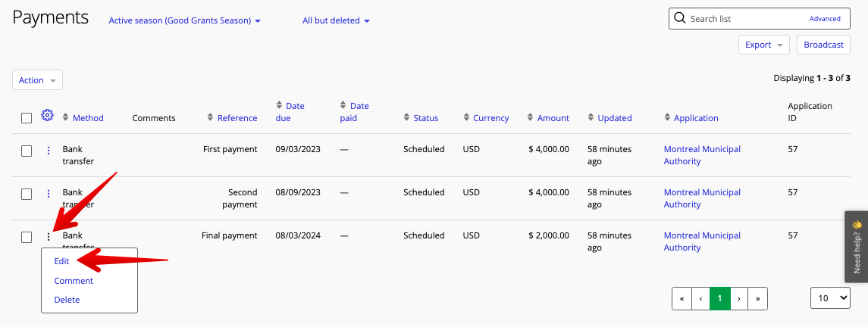
Task: Open Montreal Municipal Authority for Final payment
Action: (702, 241)
